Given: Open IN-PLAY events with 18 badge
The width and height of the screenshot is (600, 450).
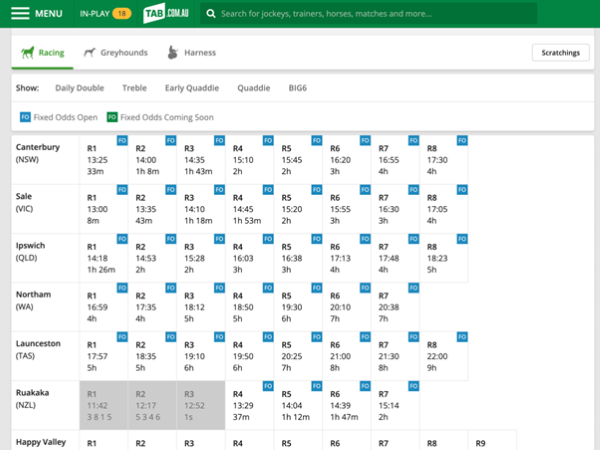Looking at the screenshot, I should [105, 14].
